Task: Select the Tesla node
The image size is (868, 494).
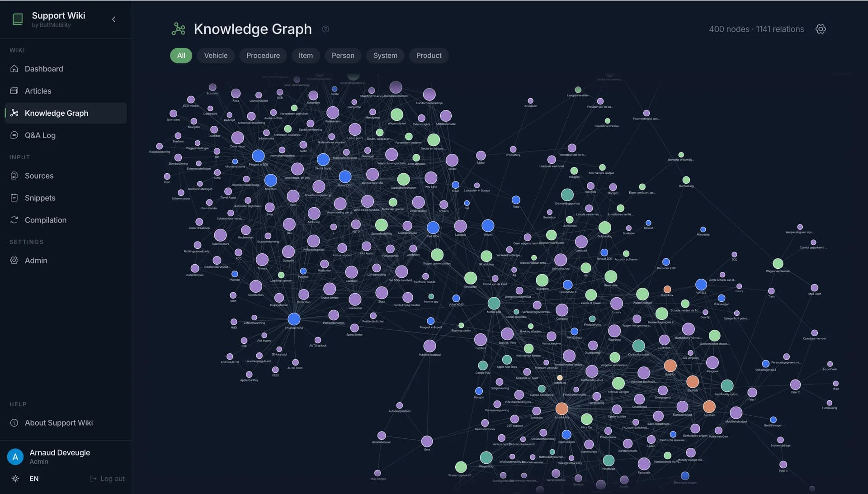Action: click(516, 200)
